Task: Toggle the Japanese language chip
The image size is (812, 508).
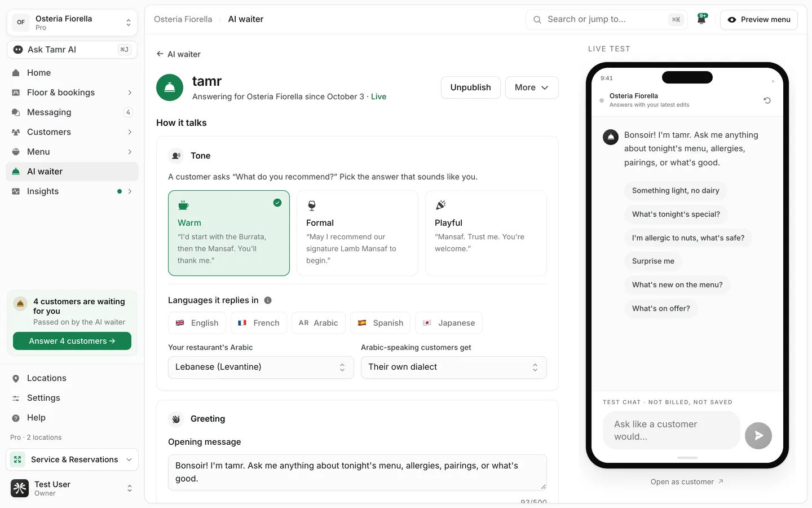Action: (449, 323)
